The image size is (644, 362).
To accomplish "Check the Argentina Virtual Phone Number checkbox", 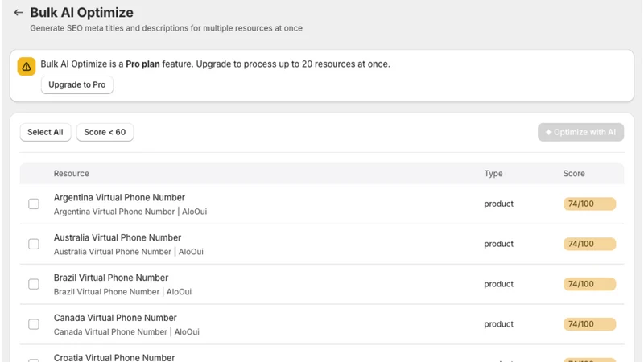I will [34, 204].
